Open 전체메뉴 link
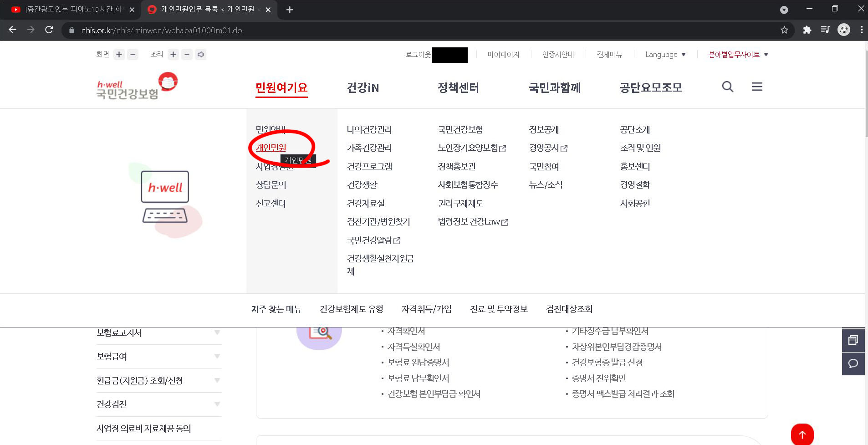 coord(609,55)
